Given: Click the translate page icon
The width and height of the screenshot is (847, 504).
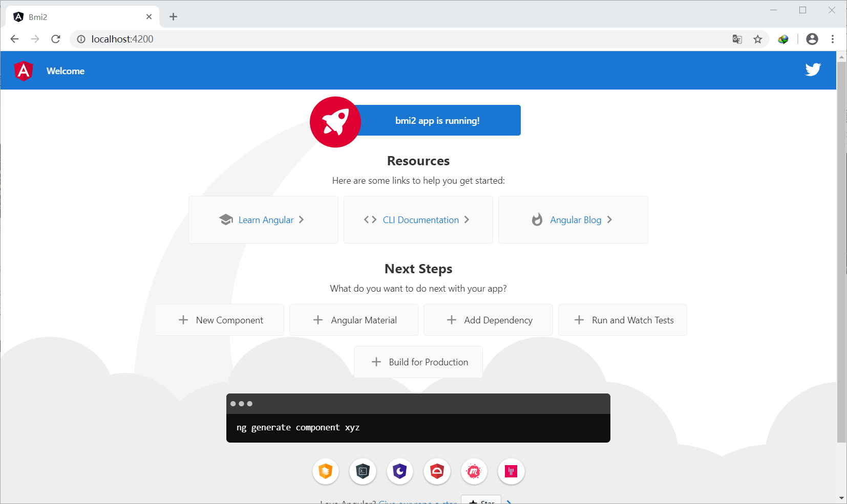Looking at the screenshot, I should coord(737,39).
